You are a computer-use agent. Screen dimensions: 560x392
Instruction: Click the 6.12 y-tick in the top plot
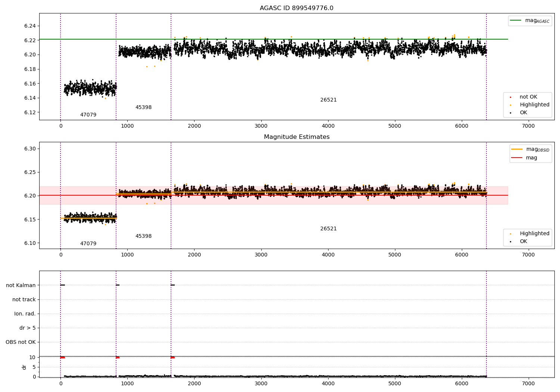pos(30,113)
